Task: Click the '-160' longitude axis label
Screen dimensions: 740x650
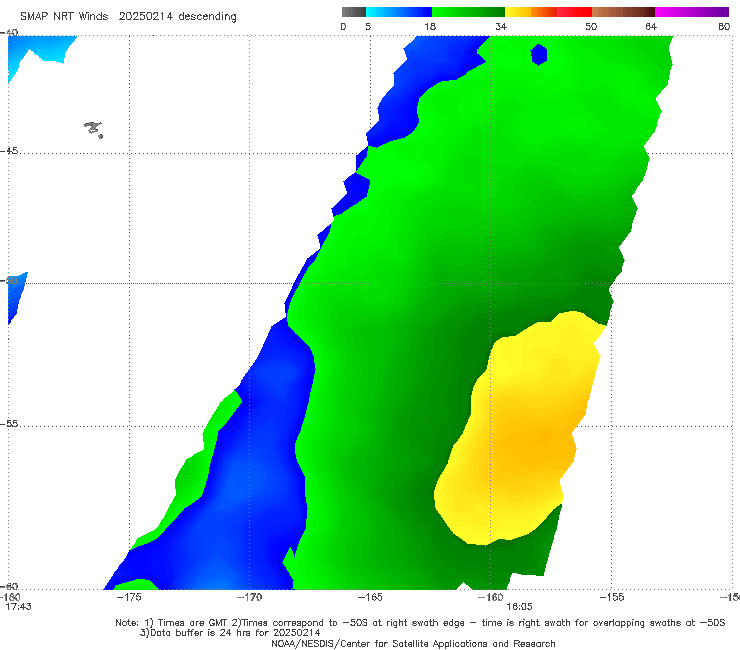Action: tap(491, 597)
